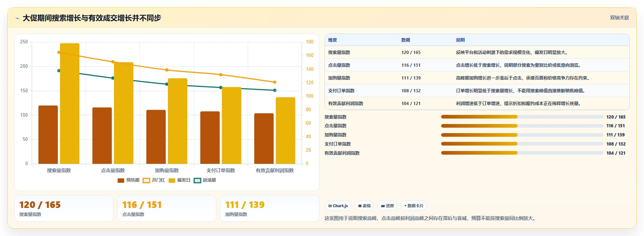Select the 说明 column header
Screen dimensions: 644x236
pos(460,40)
